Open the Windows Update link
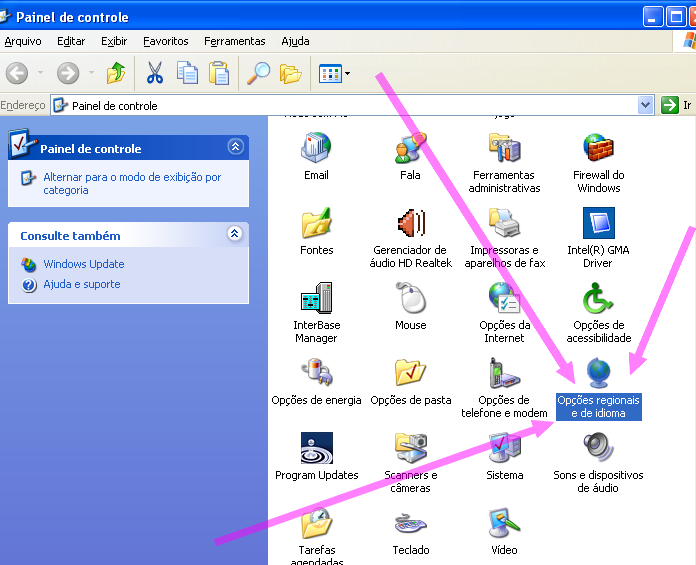 point(83,264)
